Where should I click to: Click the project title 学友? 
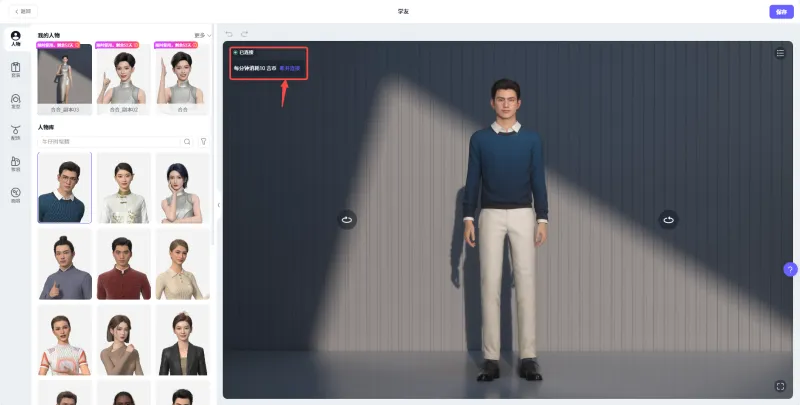[403, 11]
